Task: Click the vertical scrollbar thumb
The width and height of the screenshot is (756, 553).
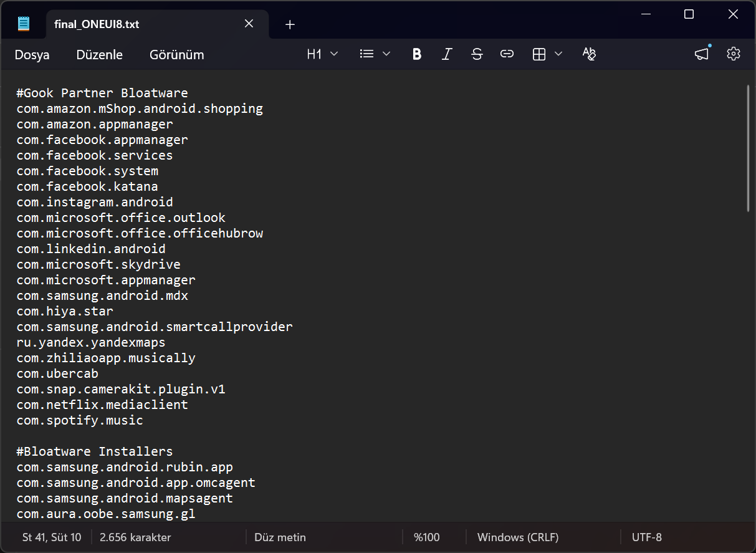Action: [x=748, y=148]
